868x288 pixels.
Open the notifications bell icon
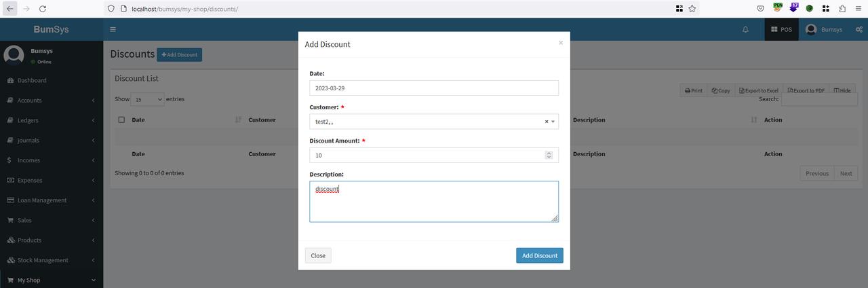pyautogui.click(x=746, y=30)
